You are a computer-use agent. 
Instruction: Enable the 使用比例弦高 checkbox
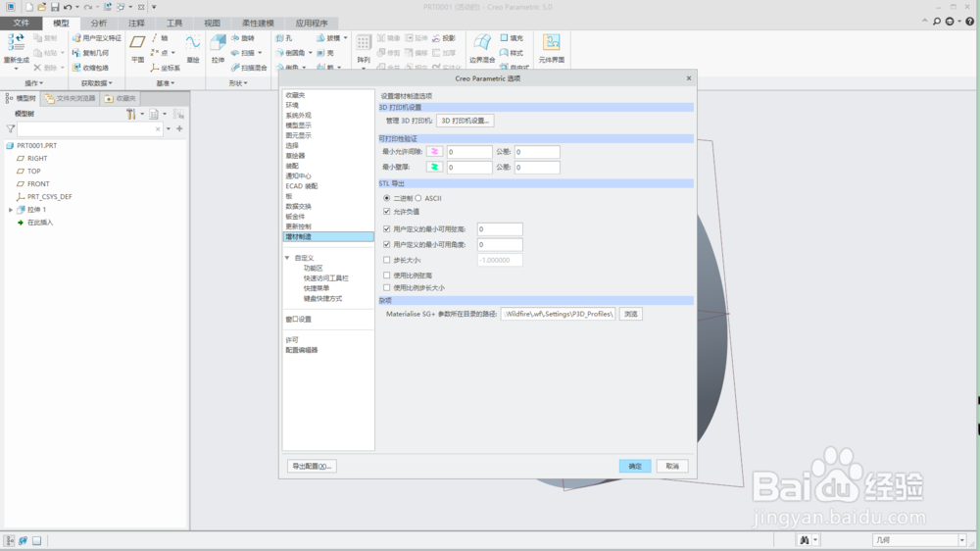[x=387, y=275]
